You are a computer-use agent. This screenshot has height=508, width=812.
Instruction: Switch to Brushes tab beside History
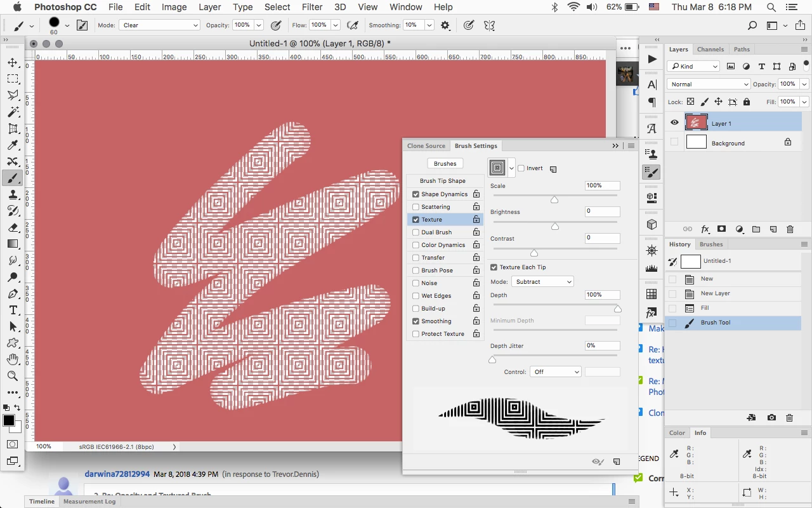click(711, 244)
